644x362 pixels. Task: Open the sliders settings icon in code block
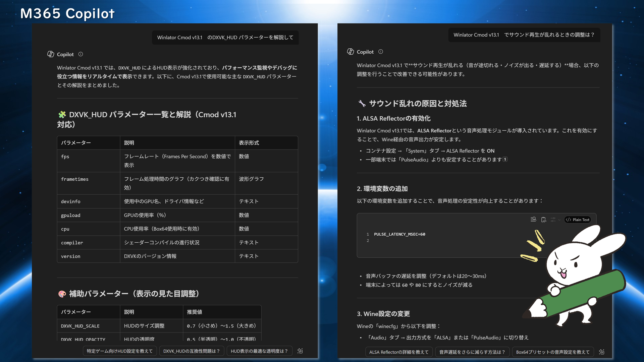point(553,220)
